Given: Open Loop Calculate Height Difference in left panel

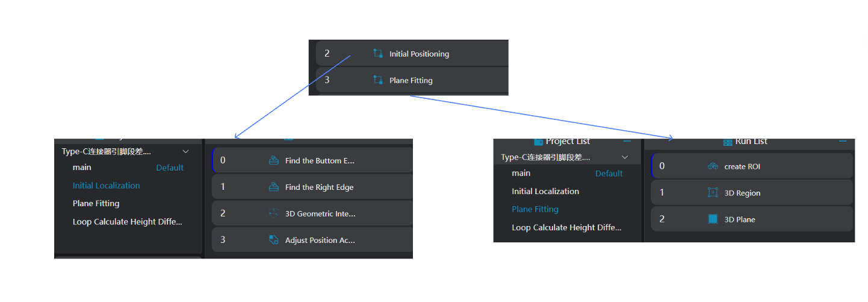Looking at the screenshot, I should [x=127, y=222].
